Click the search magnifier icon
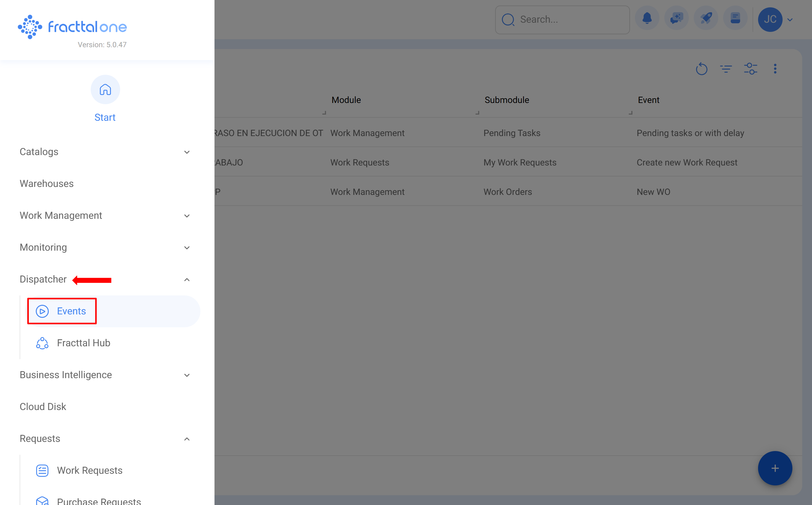 click(x=508, y=19)
